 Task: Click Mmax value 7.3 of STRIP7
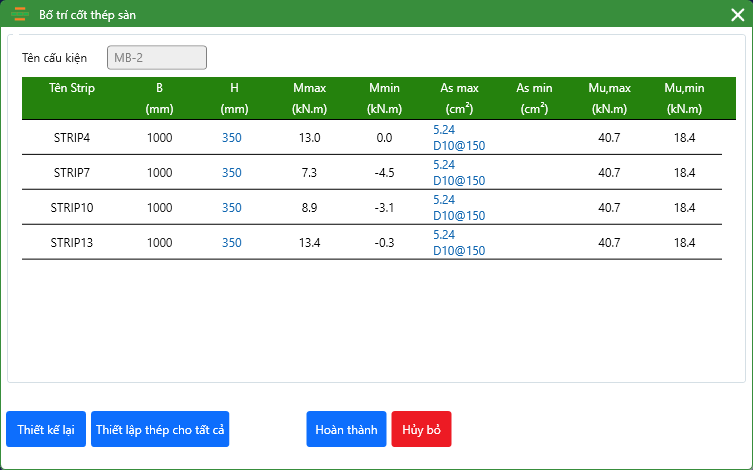pos(309,173)
